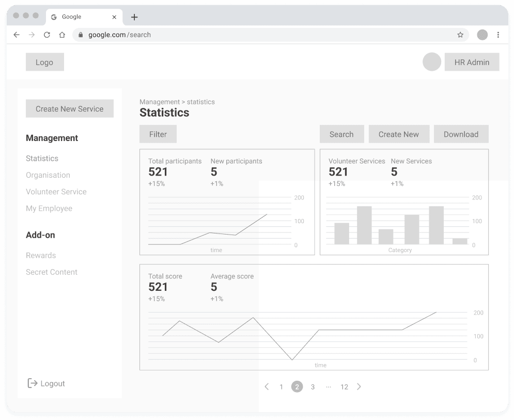Click the pagination ellipsis
514x420 pixels.
(x=329, y=387)
